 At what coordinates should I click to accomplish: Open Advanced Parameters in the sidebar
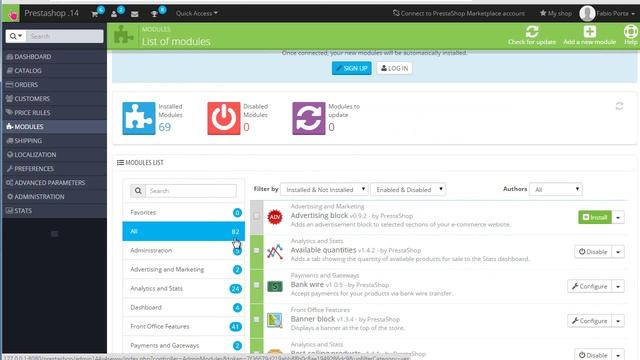54,183
